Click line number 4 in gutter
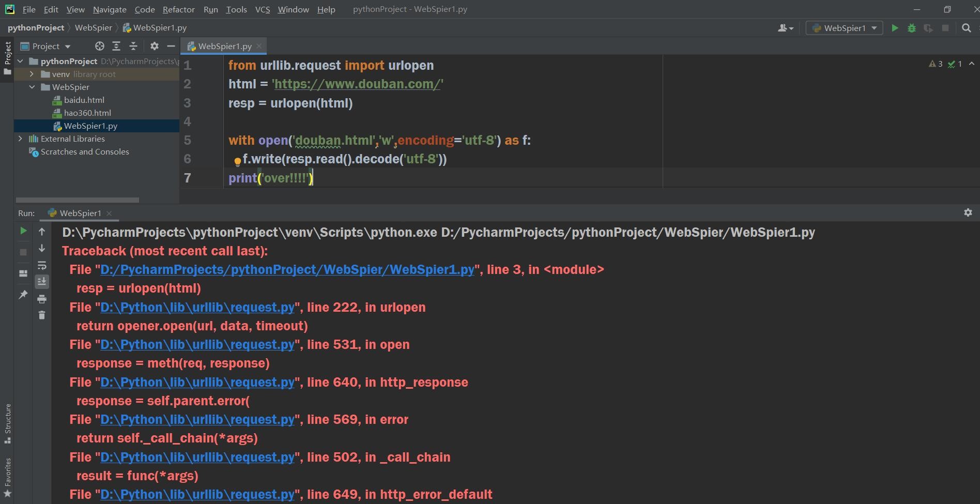Screen dimensions: 980x504 (187, 121)
